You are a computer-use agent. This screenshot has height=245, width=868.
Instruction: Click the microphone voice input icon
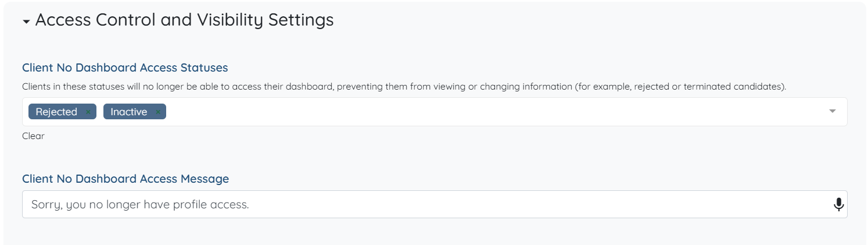838,204
